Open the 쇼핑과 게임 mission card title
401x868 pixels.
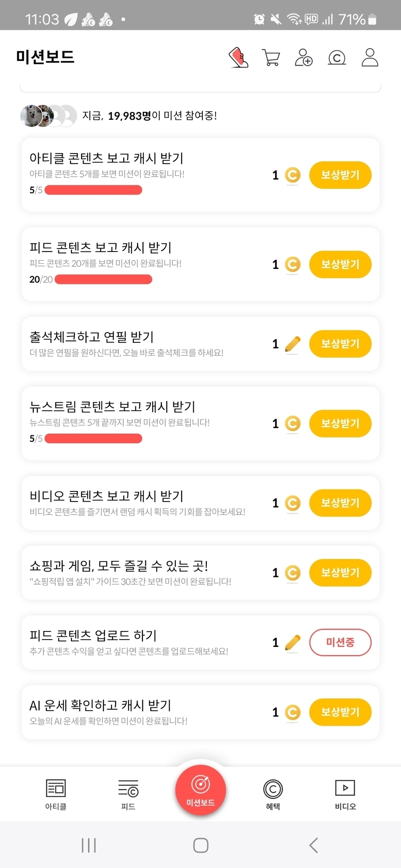(119, 565)
